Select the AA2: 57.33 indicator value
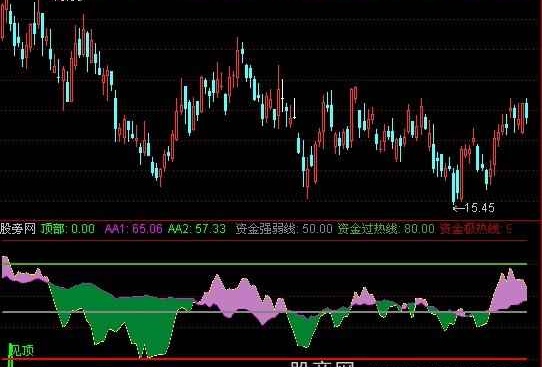This screenshot has height=367, width=542. (197, 229)
